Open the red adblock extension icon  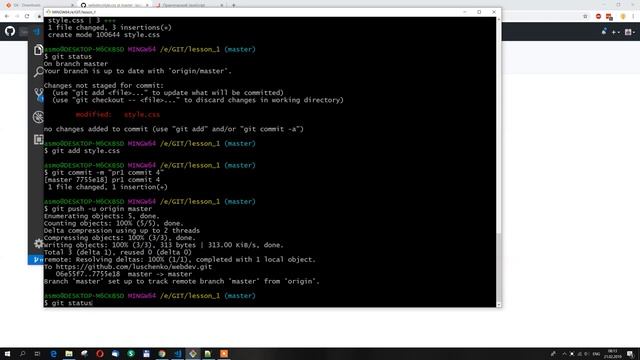pos(598,16)
